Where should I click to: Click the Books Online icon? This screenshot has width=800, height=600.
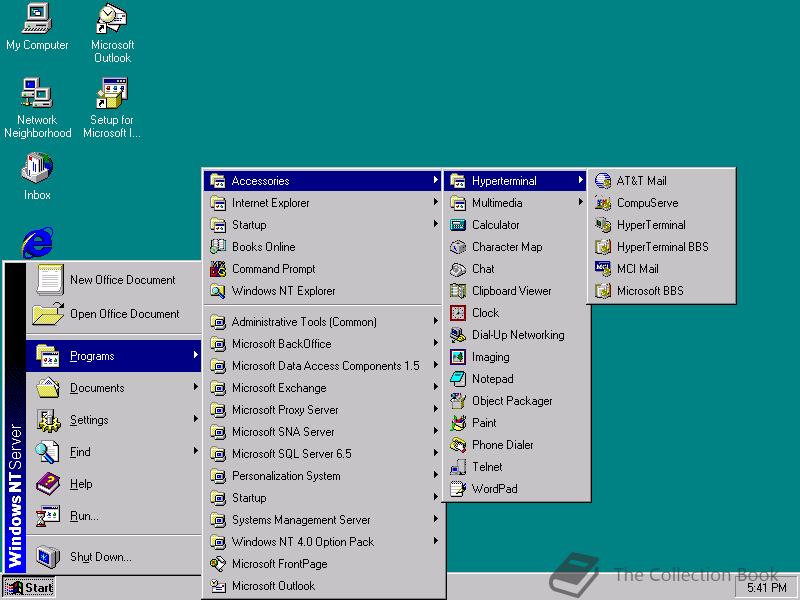(x=218, y=246)
